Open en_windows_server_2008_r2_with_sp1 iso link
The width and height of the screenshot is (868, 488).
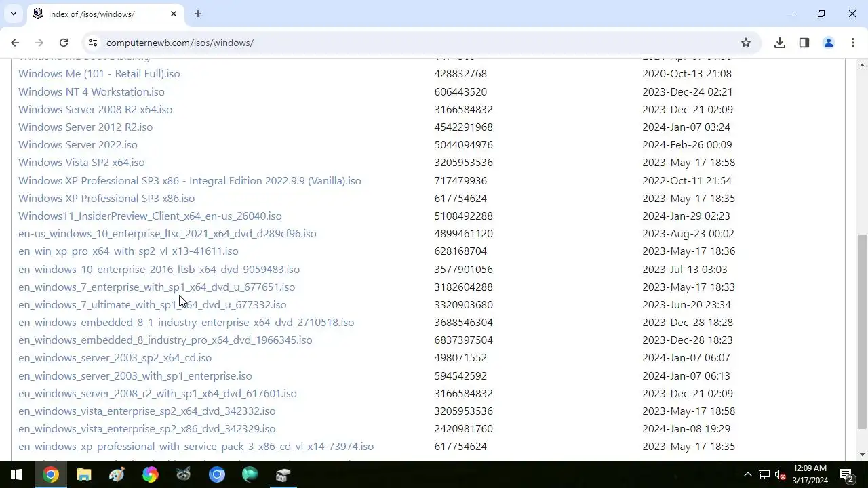coord(157,393)
